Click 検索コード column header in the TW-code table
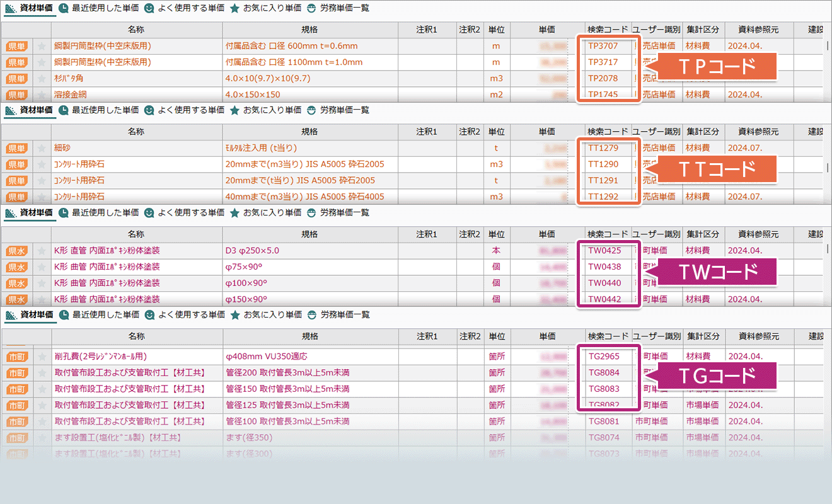Screen dimensions: 832x504 click(608, 235)
